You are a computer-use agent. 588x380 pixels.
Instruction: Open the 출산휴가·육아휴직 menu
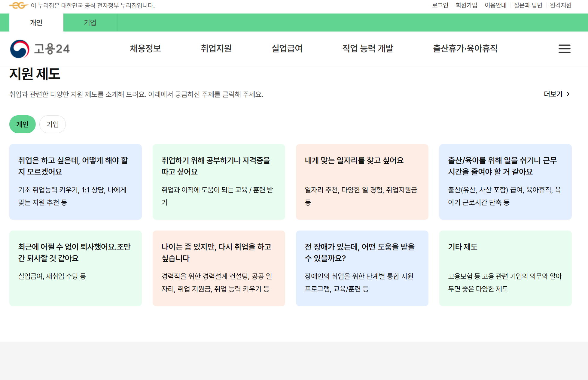coord(465,48)
